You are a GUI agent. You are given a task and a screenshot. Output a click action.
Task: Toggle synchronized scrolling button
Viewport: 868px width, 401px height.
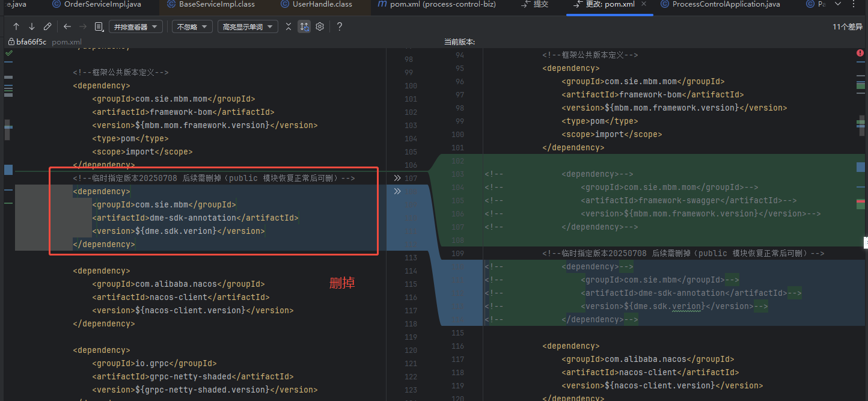(x=304, y=26)
